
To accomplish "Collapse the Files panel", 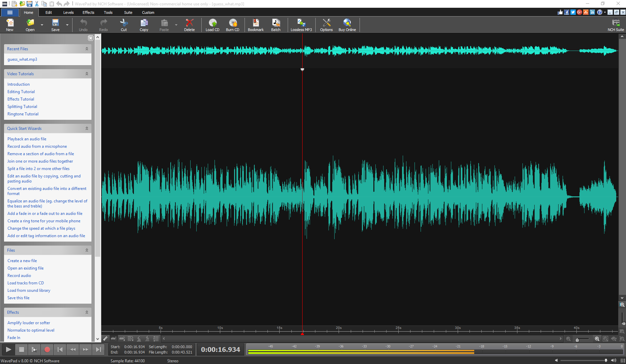I will [87, 250].
